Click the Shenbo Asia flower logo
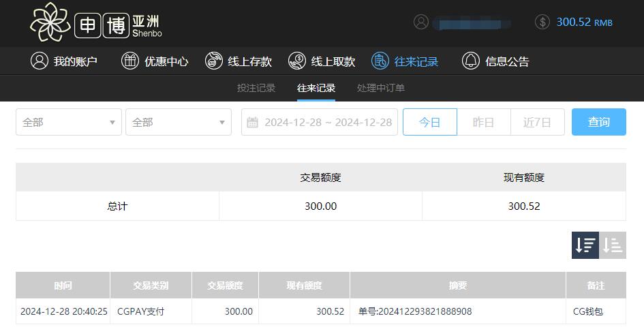 tap(50, 22)
